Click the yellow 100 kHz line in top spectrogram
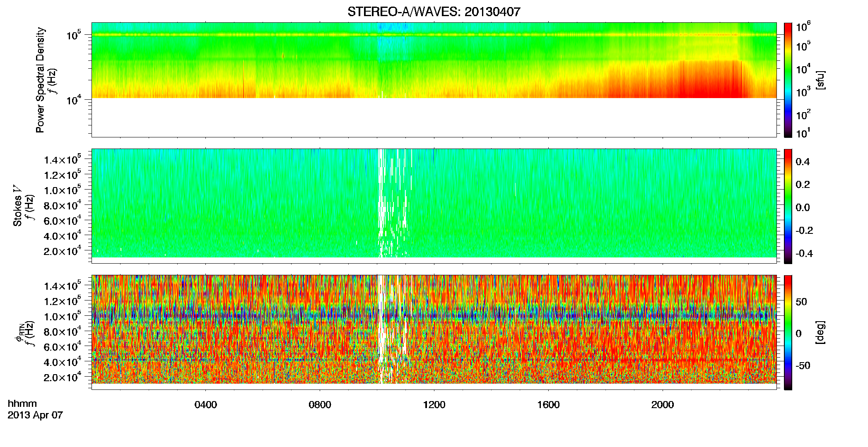868x447 pixels. click(x=434, y=35)
